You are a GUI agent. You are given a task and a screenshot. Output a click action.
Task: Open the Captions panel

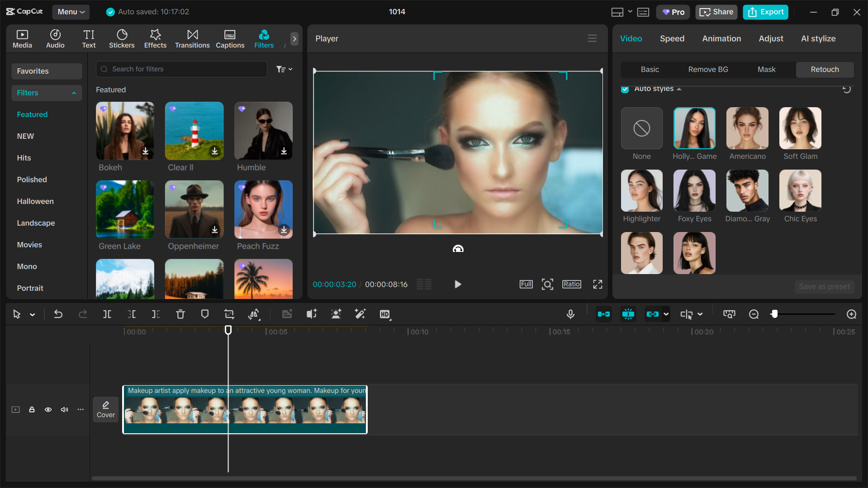tap(230, 38)
